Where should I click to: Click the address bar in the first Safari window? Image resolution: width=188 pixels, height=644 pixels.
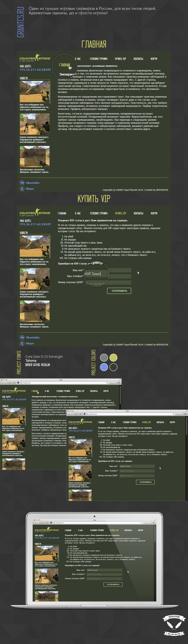(x=62, y=383)
